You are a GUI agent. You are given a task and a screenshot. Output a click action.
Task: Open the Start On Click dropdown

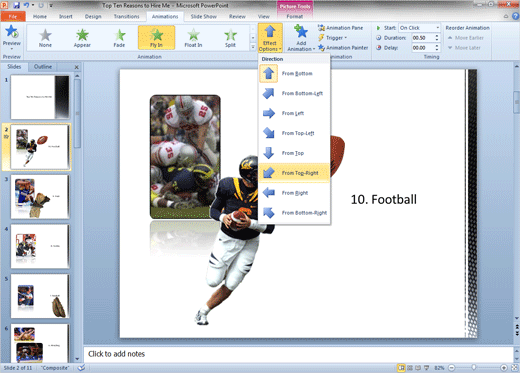(x=420, y=28)
